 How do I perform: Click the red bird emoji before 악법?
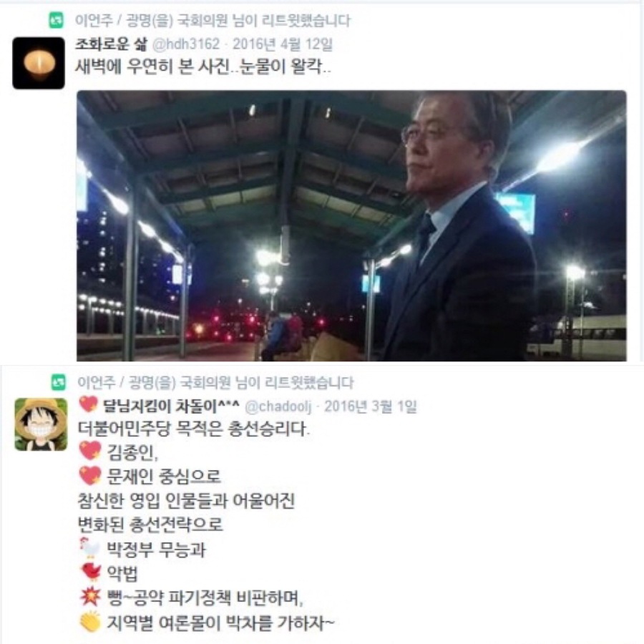coord(91,572)
